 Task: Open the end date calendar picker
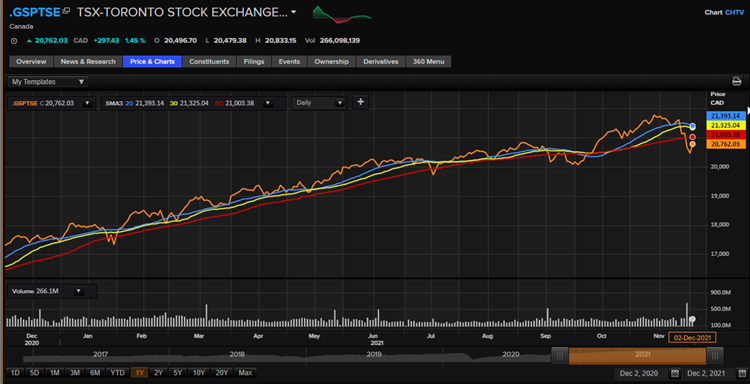742,373
